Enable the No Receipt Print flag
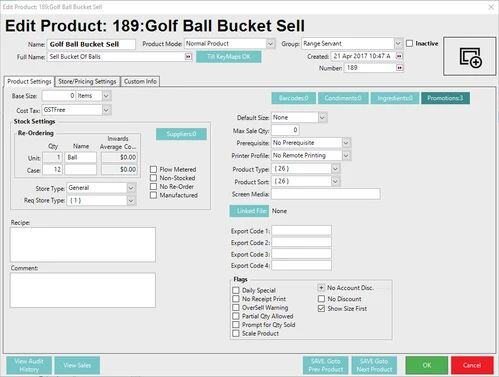The image size is (499, 377). click(x=236, y=299)
